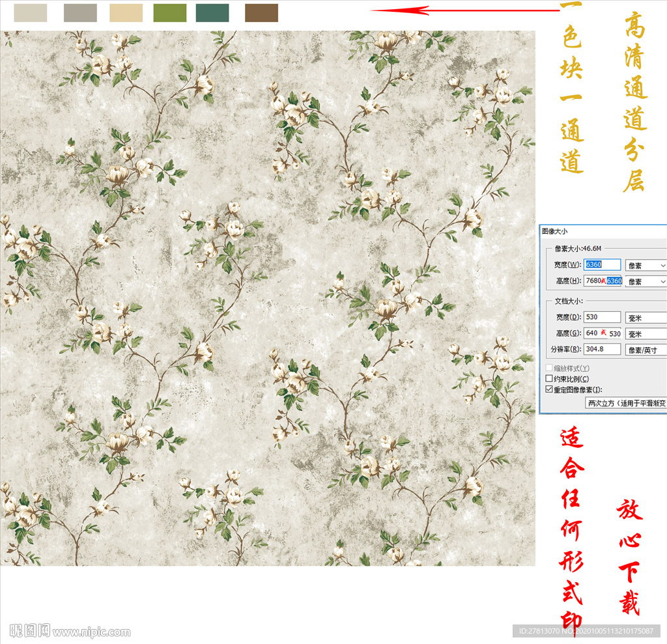This screenshot has width=667, height=644.
Task: Toggle the 缩放样式(Y) checkbox
Action: tap(549, 367)
